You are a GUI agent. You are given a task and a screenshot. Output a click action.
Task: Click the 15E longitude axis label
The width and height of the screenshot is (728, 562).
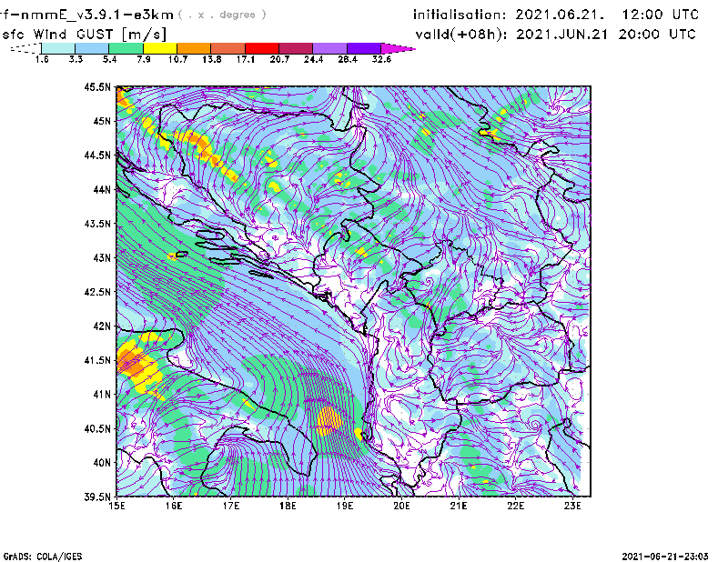(117, 507)
